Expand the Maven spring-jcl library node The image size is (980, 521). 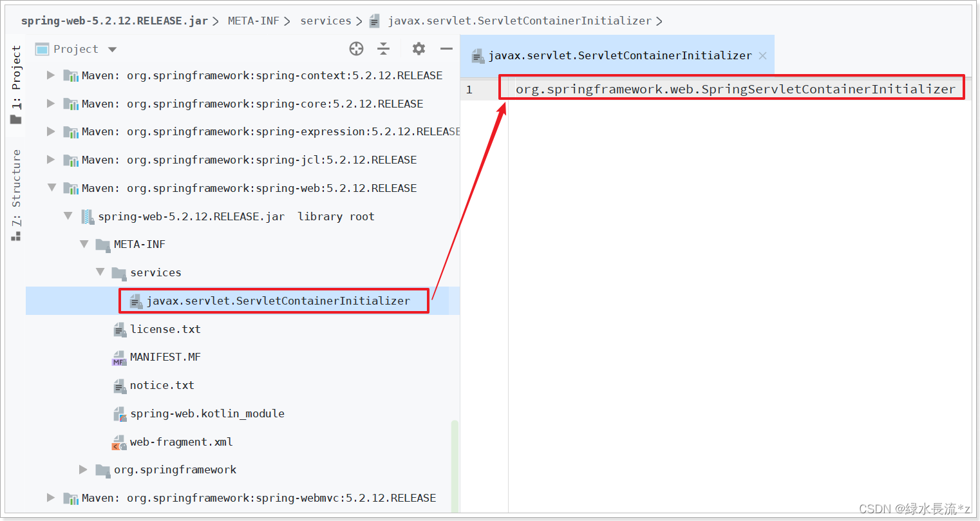coord(51,160)
